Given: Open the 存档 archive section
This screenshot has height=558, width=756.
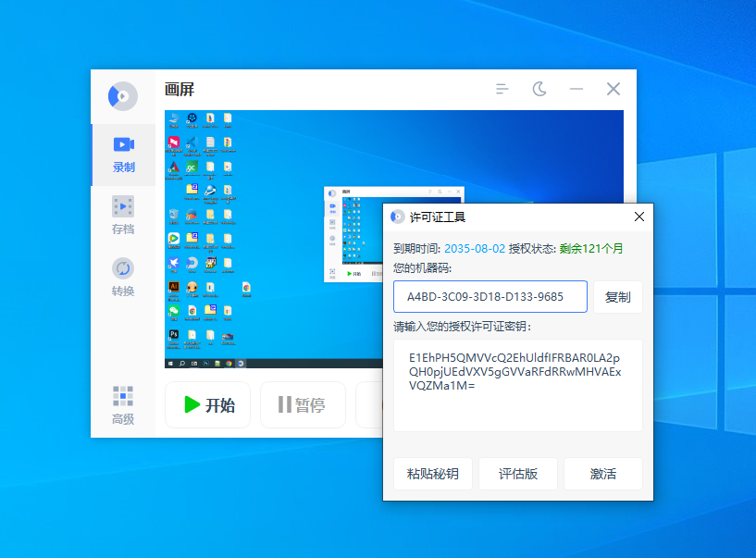Looking at the screenshot, I should 123,217.
